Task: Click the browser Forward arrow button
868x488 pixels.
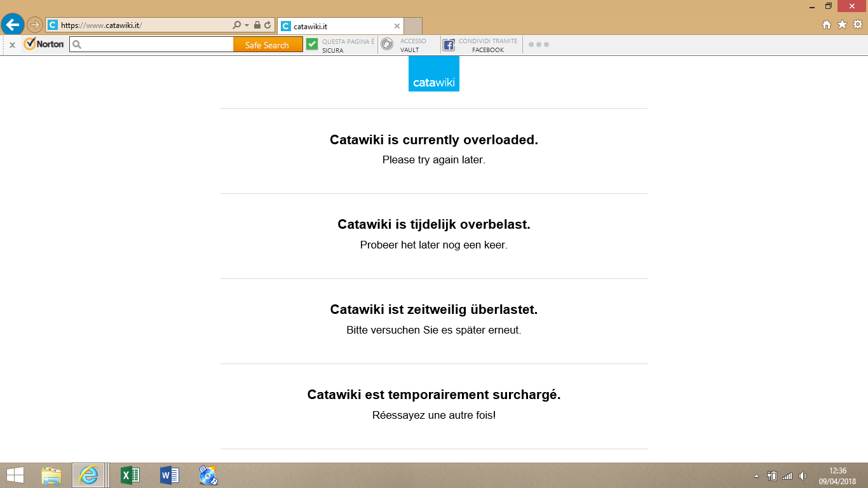Action: point(34,25)
